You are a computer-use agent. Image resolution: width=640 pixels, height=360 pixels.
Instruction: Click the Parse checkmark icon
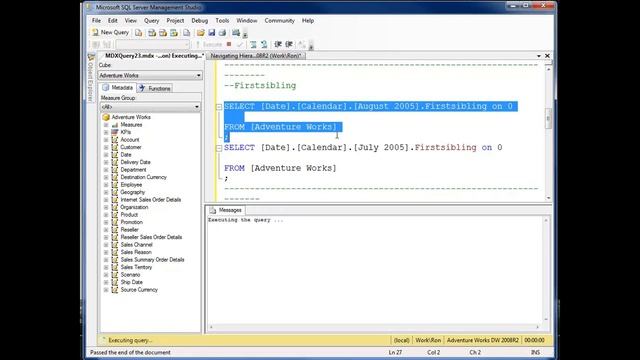tap(240, 44)
